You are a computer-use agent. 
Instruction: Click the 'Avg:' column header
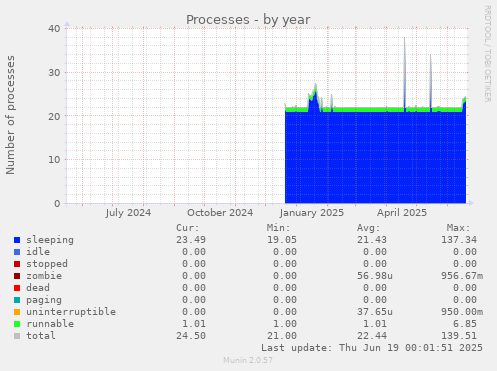[369, 228]
